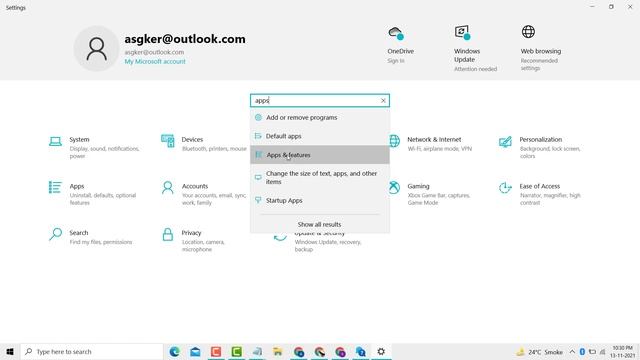Click the OneDrive status icon
Image resolution: width=640 pixels, height=360 pixels.
click(396, 33)
